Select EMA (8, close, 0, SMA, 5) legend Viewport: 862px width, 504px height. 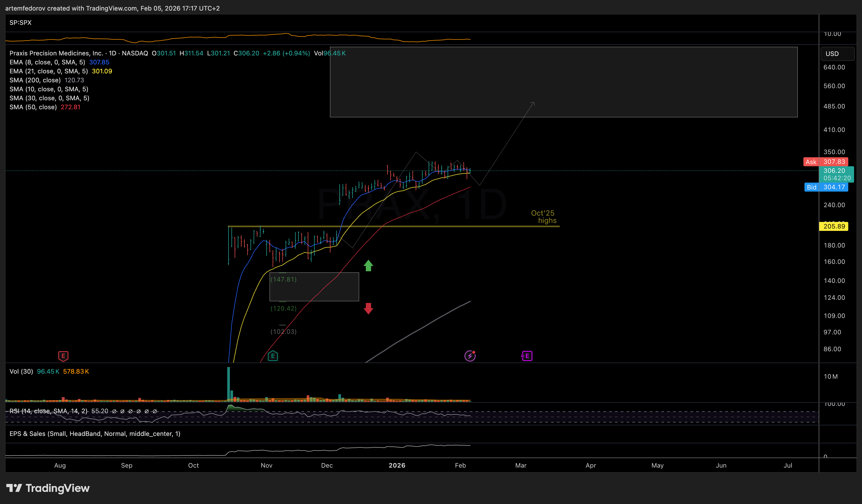point(47,62)
